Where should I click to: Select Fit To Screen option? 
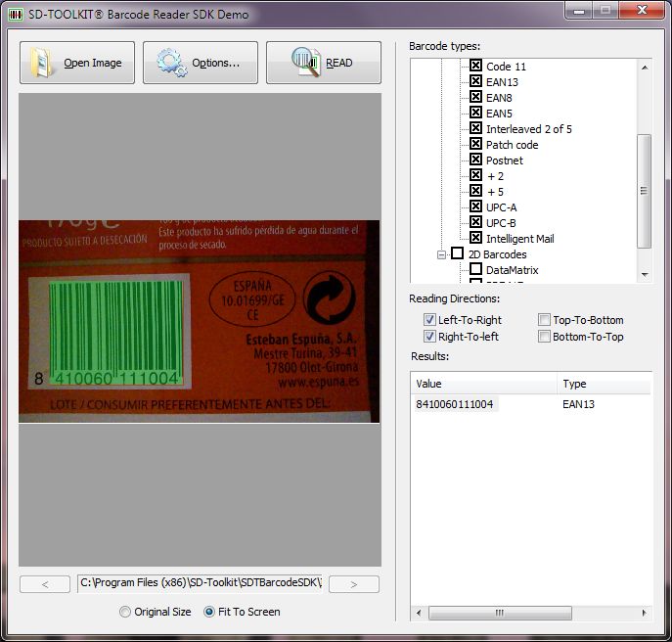209,612
